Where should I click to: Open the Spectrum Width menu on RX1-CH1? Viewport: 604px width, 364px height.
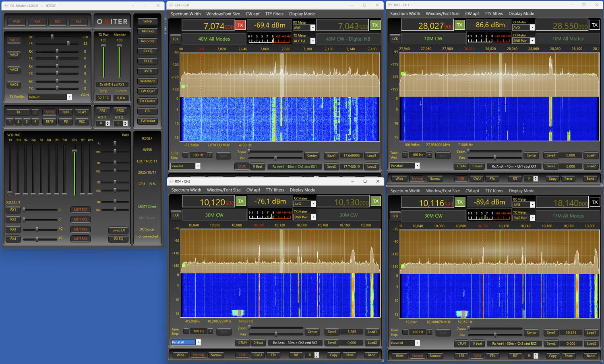pyautogui.click(x=186, y=14)
